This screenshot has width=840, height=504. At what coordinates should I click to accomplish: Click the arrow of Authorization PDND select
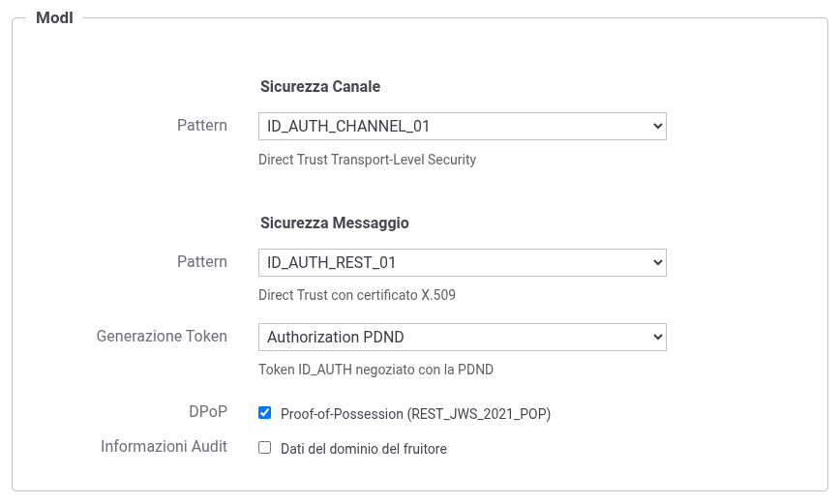click(657, 337)
